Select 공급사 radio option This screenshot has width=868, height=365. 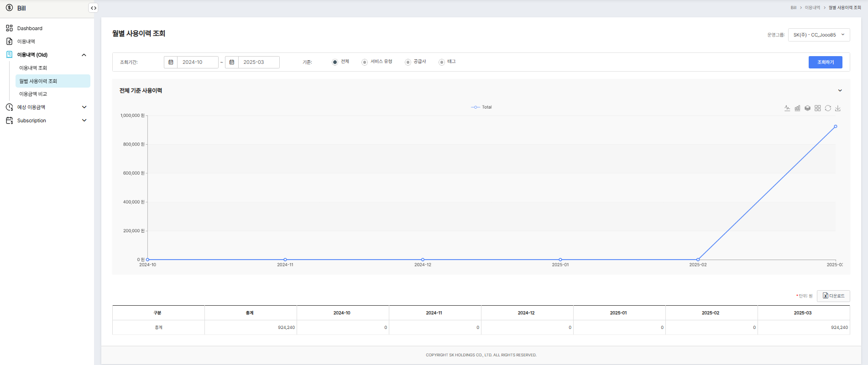click(x=408, y=62)
